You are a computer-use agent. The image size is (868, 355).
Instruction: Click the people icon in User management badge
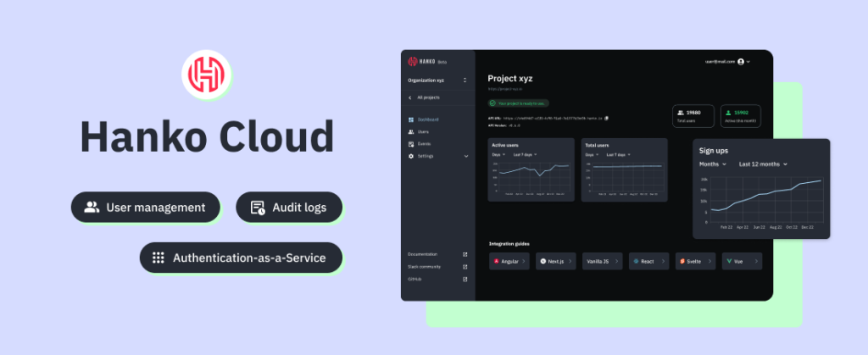[x=92, y=208]
